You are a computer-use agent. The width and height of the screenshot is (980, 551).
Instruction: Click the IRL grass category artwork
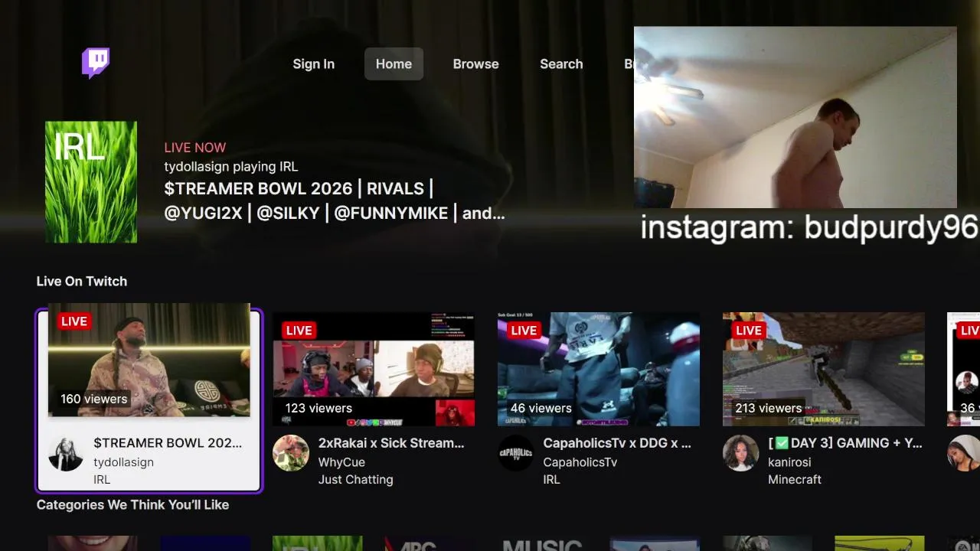point(91,182)
